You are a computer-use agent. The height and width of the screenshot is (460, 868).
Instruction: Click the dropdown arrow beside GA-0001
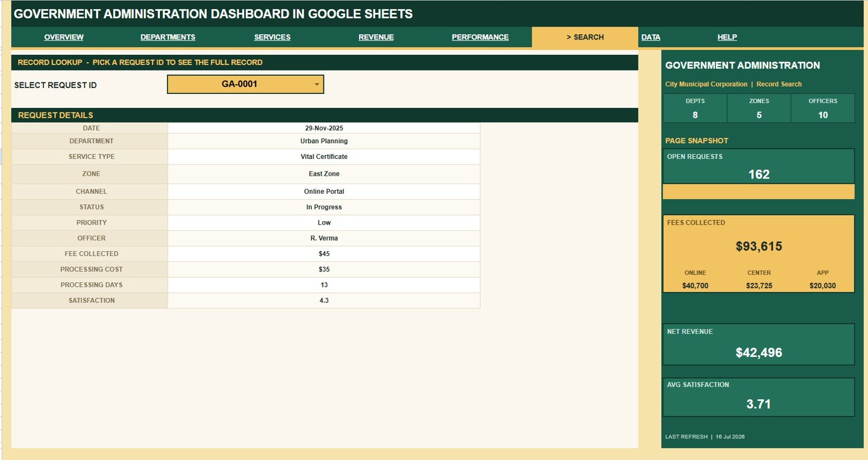click(317, 85)
